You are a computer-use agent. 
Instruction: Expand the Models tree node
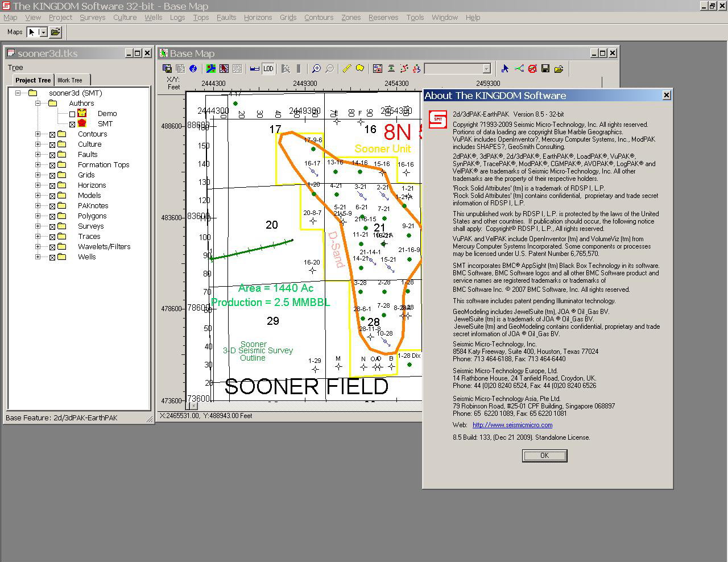coord(38,195)
